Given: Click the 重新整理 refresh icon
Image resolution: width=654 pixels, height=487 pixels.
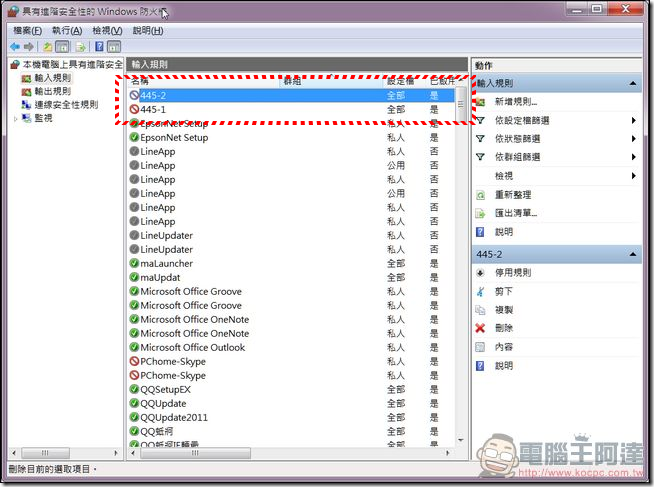Looking at the screenshot, I should tap(480, 195).
